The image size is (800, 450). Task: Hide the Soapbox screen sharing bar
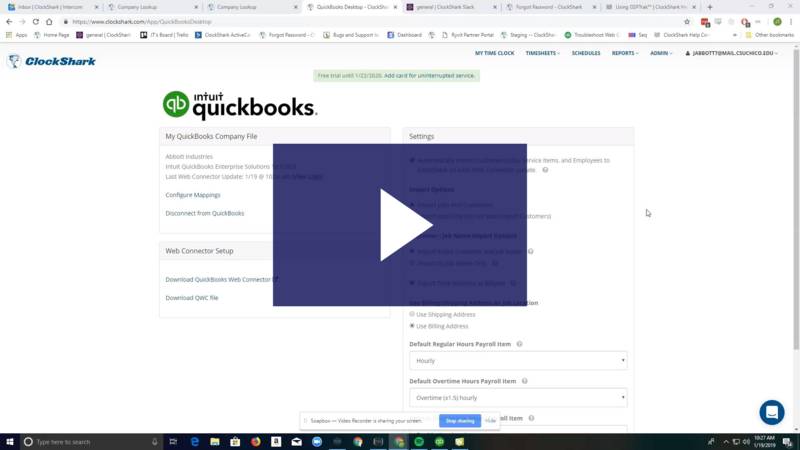pyautogui.click(x=490, y=421)
